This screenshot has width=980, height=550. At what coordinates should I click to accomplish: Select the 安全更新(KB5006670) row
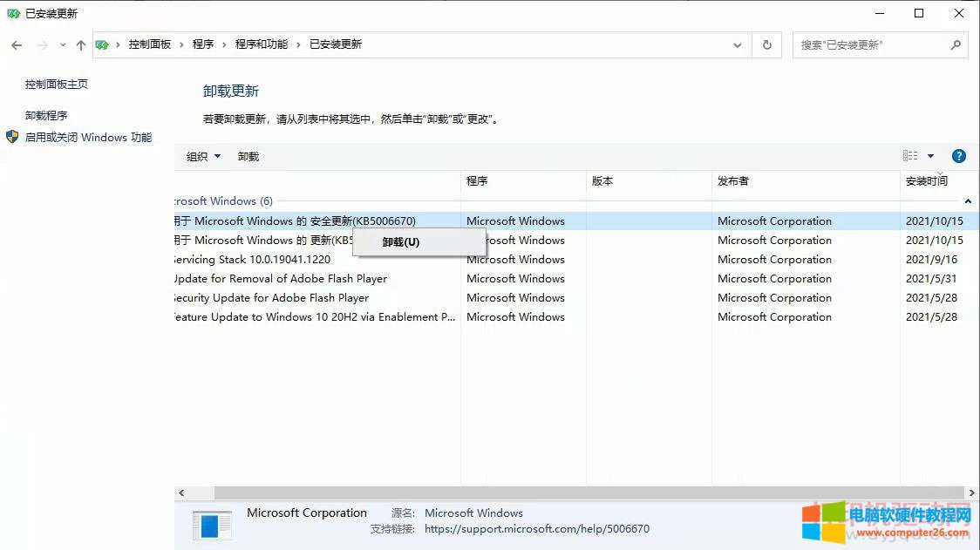pos(575,221)
